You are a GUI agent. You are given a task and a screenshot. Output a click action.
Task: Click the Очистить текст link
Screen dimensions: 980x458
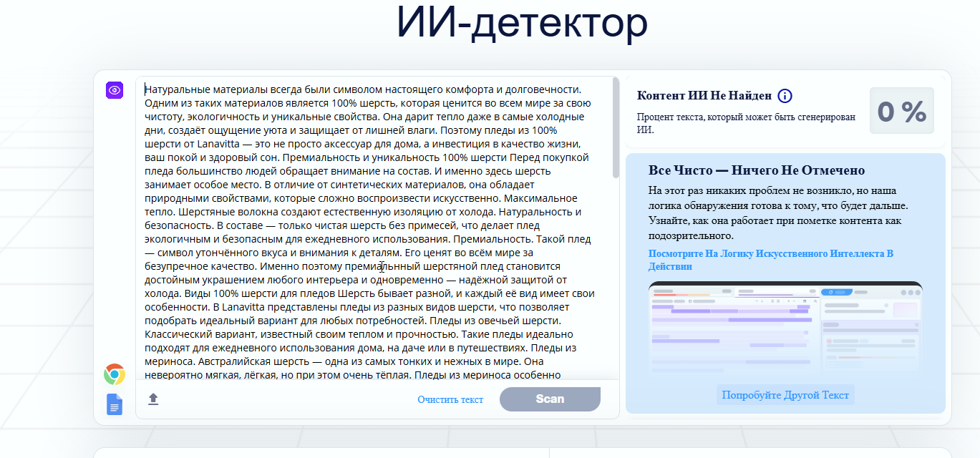(450, 399)
